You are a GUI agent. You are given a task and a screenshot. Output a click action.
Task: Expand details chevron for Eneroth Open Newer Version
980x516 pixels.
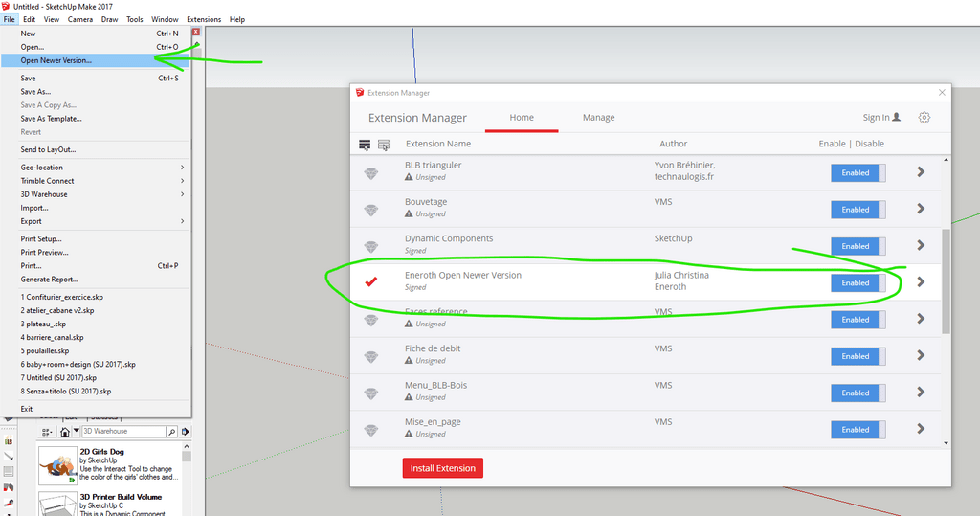point(921,282)
